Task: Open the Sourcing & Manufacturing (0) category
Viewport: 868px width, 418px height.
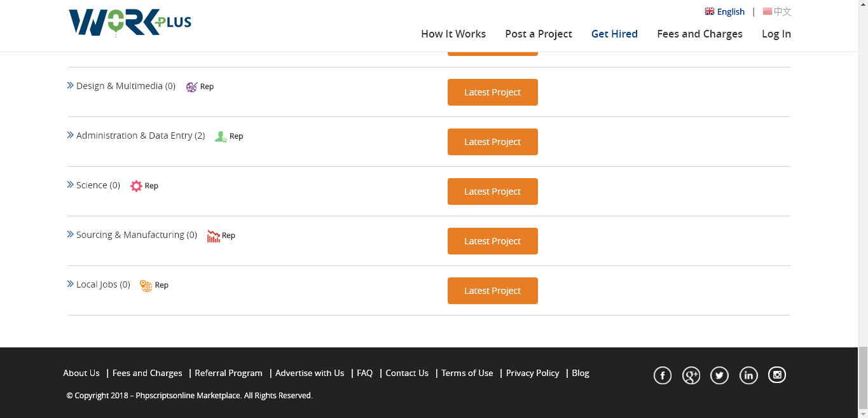Action: point(137,235)
